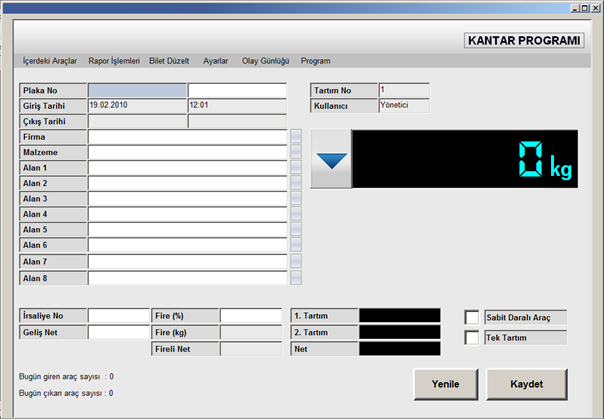This screenshot has height=419, width=604.
Task: Minimize the window
Action: click(575, 8)
